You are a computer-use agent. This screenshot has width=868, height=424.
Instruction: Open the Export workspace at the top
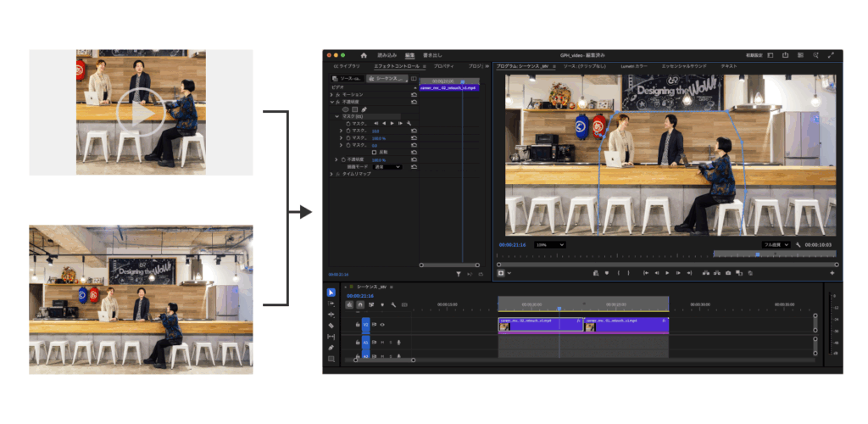coord(431,55)
